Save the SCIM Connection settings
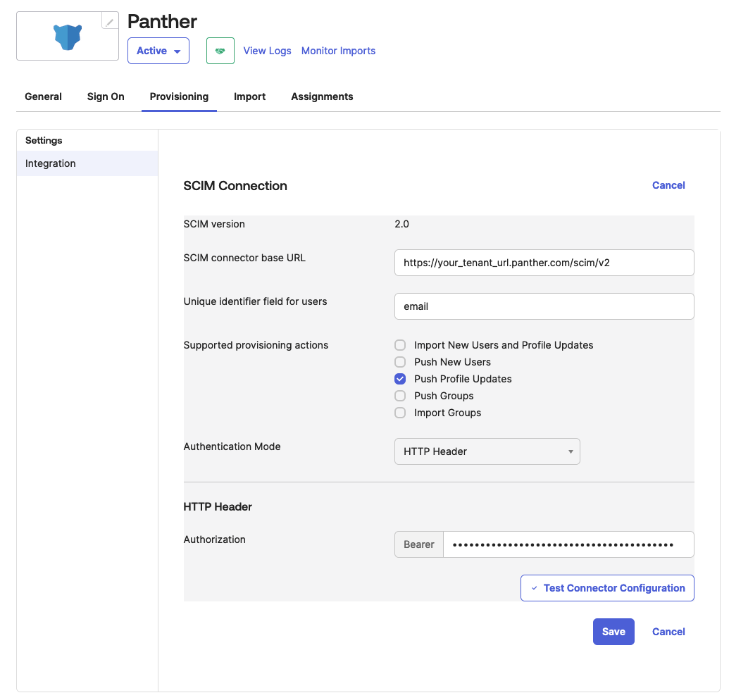This screenshot has width=729, height=700. 613,631
